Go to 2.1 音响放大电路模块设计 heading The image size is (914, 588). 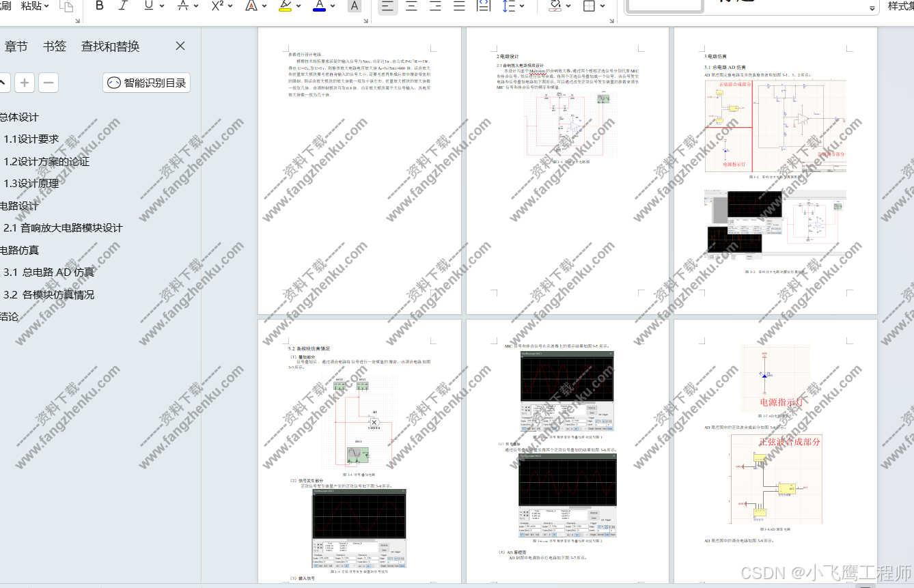click(63, 228)
